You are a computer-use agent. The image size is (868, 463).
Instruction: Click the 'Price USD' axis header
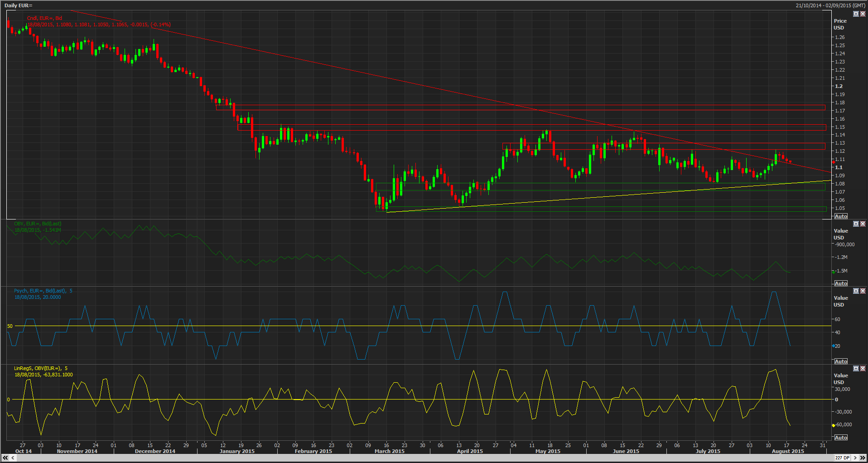pos(840,24)
